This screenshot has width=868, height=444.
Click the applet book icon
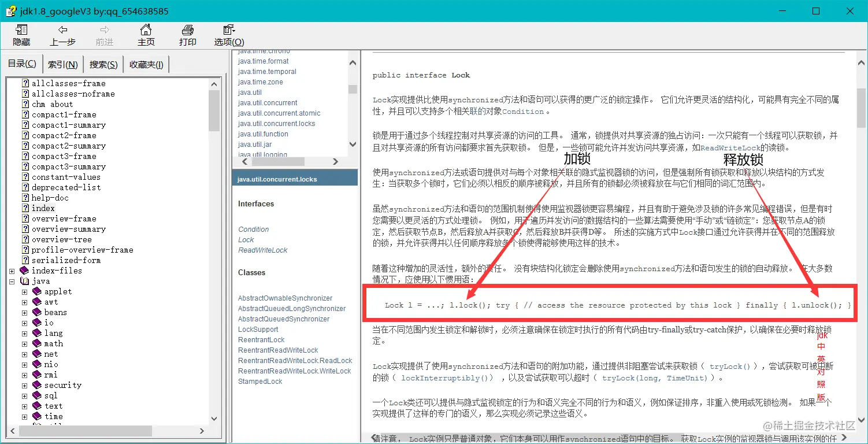pyautogui.click(x=37, y=291)
